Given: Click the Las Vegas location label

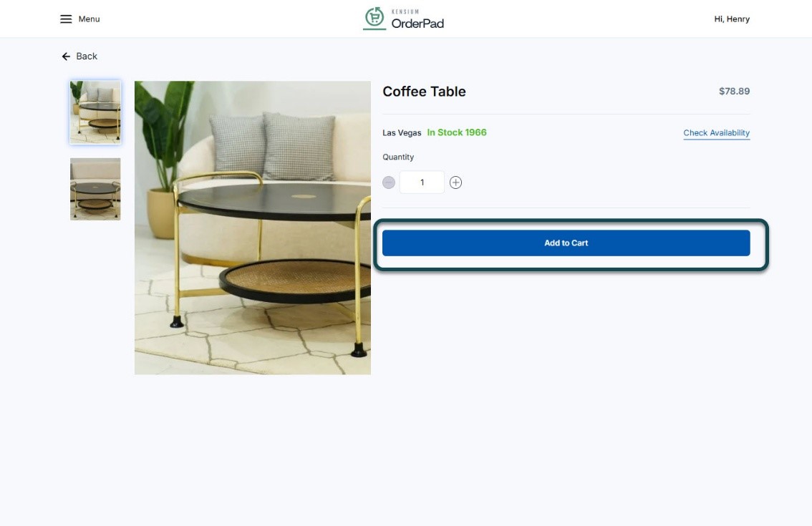Looking at the screenshot, I should pos(402,133).
